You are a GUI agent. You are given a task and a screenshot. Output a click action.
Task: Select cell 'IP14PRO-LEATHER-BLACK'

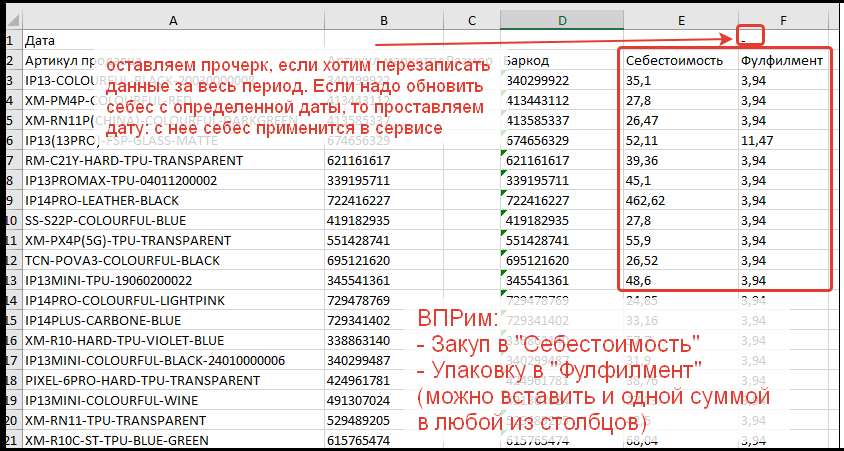(x=173, y=200)
